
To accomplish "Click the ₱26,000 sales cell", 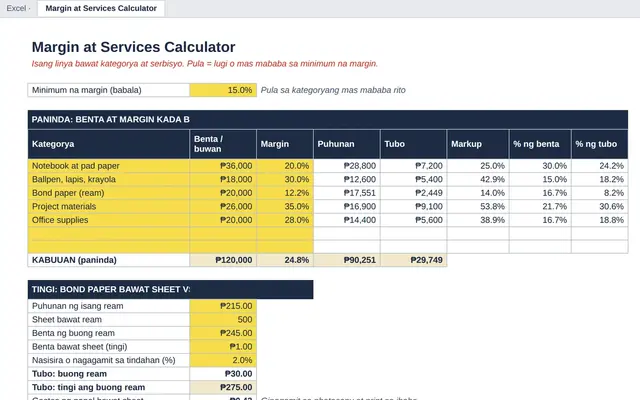I will (223, 206).
